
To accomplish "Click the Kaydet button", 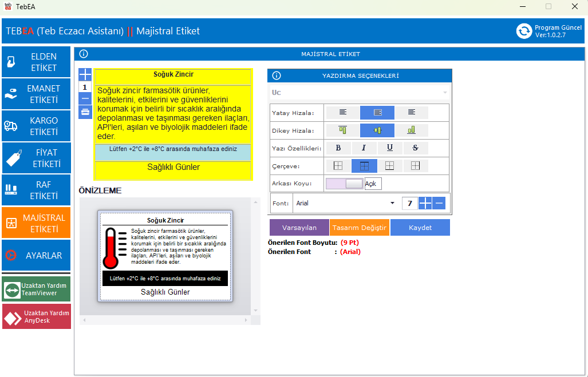I will (x=420, y=228).
